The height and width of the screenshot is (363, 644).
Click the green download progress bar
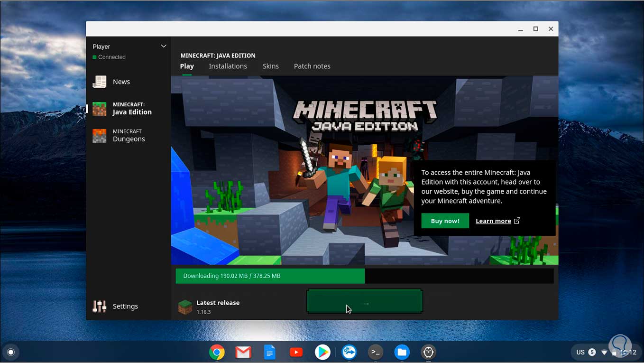click(x=365, y=276)
